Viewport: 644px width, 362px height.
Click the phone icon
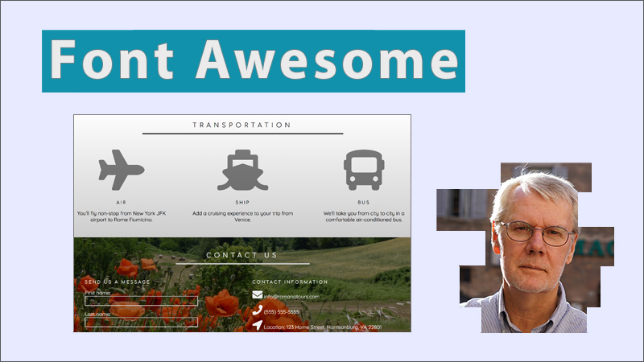point(257,311)
